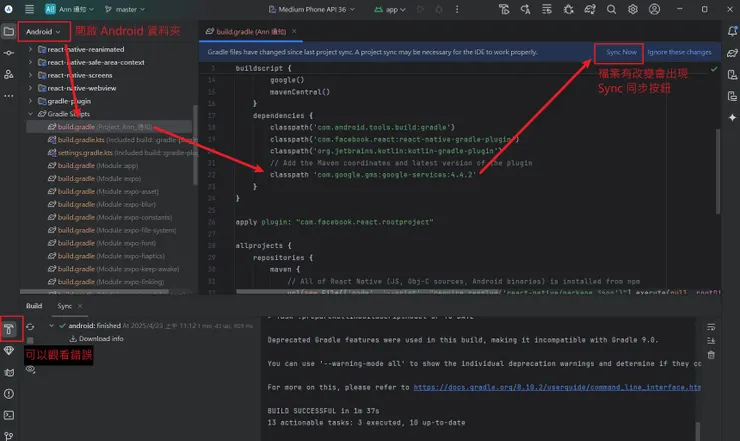Switch to the Sync tab in Build panel
This screenshot has width=740, height=441.
64,306
